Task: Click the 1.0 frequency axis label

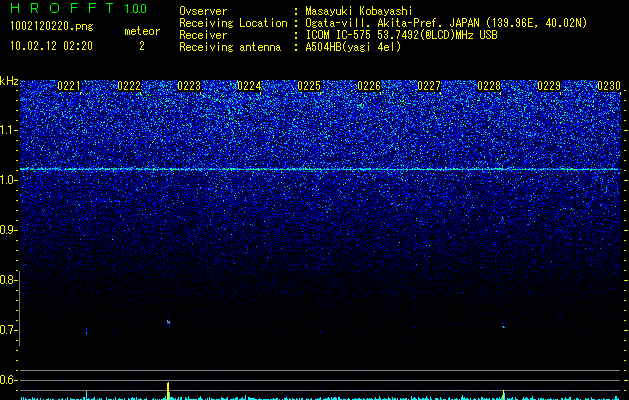Action: click(9, 180)
